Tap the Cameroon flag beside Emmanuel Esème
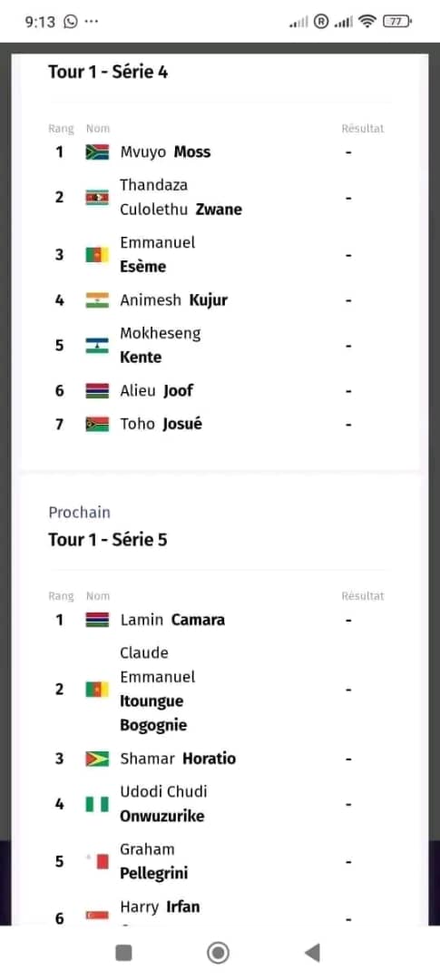Screen dimensions: 440x980 [x=97, y=255]
